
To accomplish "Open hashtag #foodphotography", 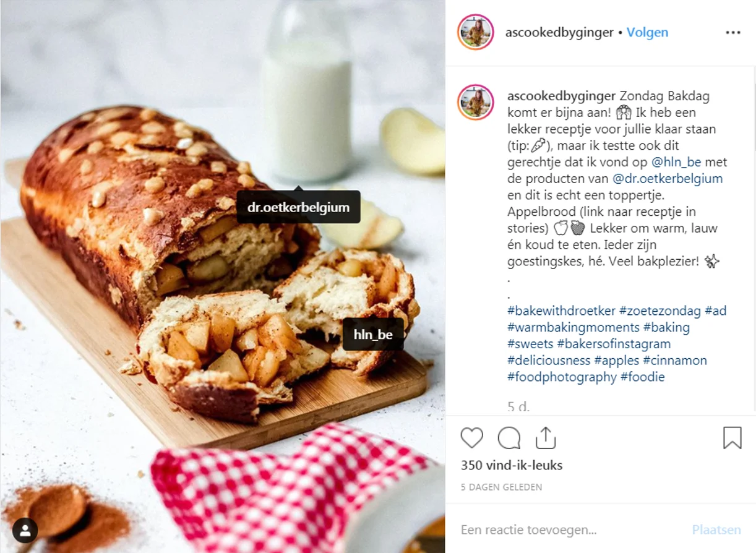I will [562, 377].
